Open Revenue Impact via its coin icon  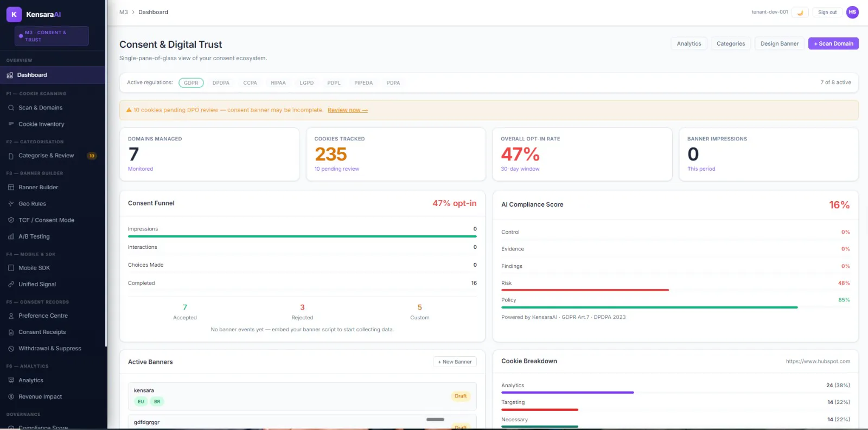click(x=11, y=397)
